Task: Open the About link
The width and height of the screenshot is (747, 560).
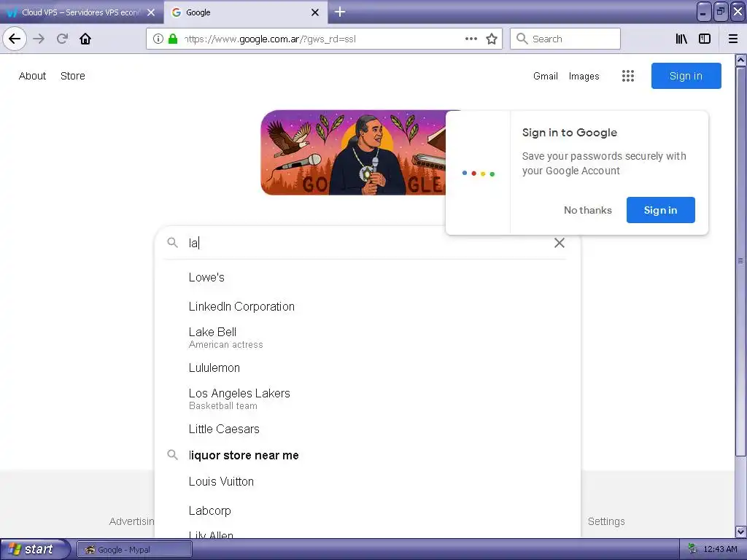Action: click(32, 76)
